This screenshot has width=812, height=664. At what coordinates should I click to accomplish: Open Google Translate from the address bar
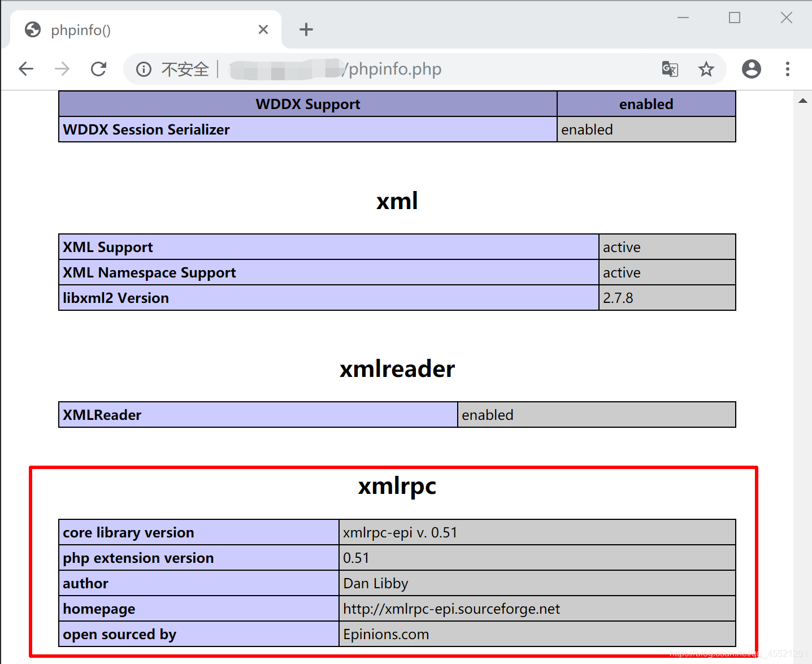pyautogui.click(x=670, y=68)
